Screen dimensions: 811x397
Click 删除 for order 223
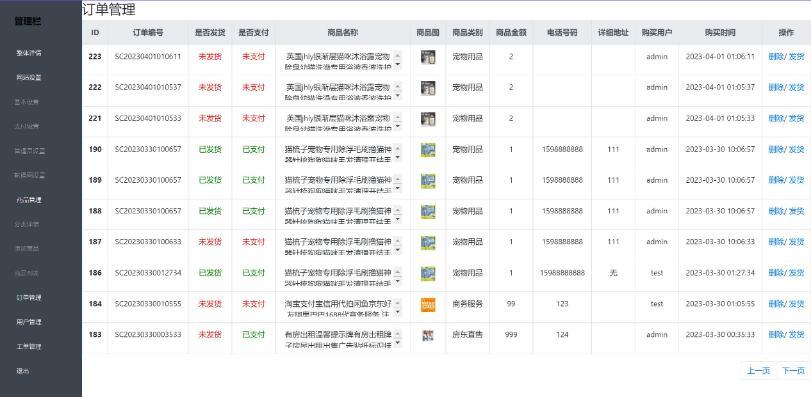[776, 57]
